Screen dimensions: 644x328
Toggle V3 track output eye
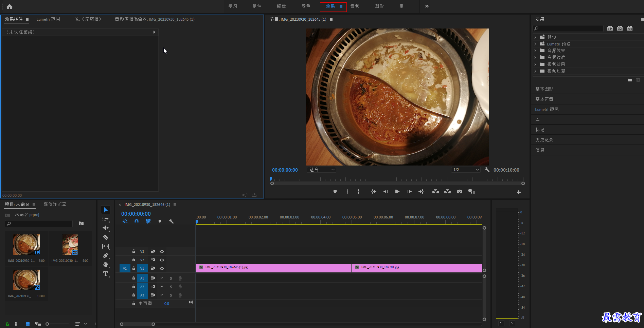tap(162, 251)
